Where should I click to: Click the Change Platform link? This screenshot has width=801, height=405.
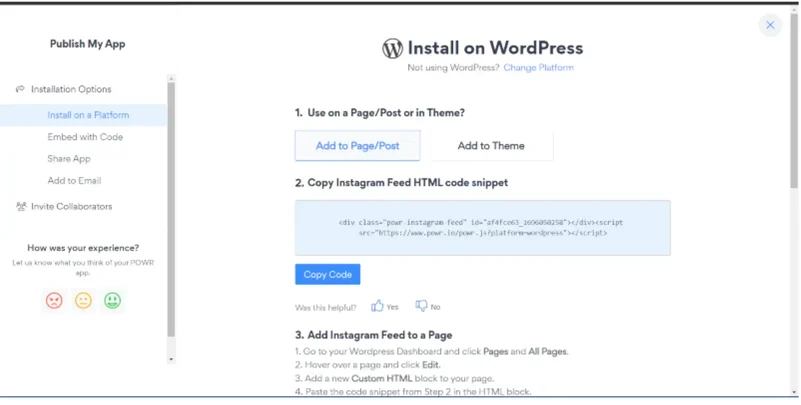(538, 67)
